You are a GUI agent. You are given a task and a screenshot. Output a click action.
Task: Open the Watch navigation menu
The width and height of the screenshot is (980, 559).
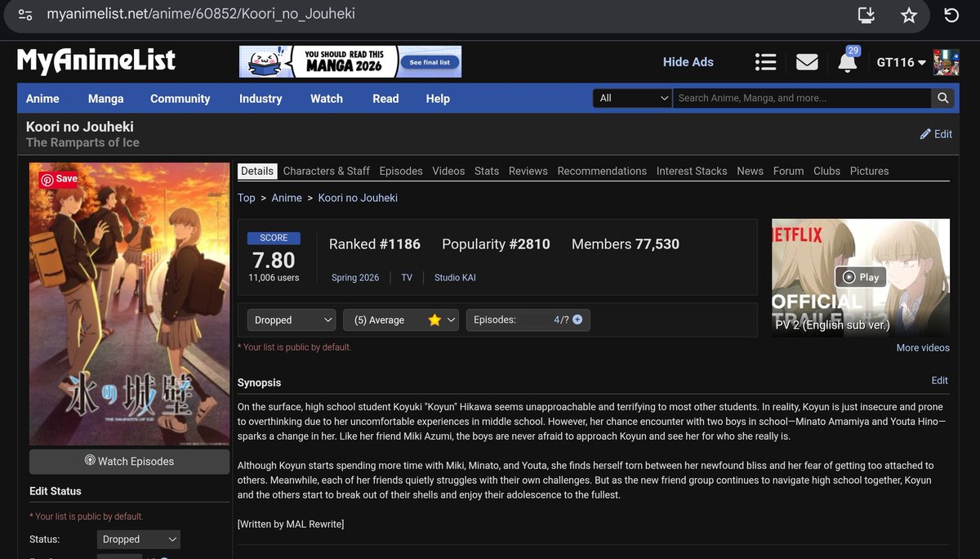[x=327, y=98]
